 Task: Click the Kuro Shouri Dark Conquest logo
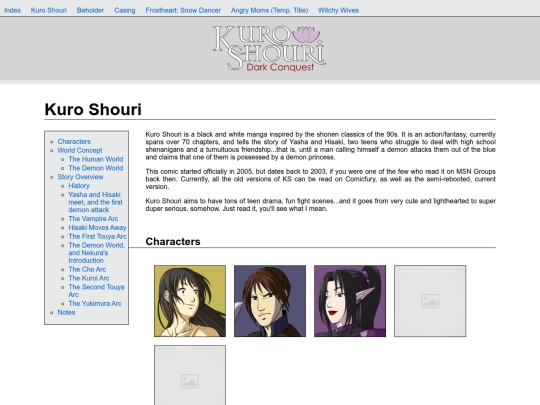269,48
